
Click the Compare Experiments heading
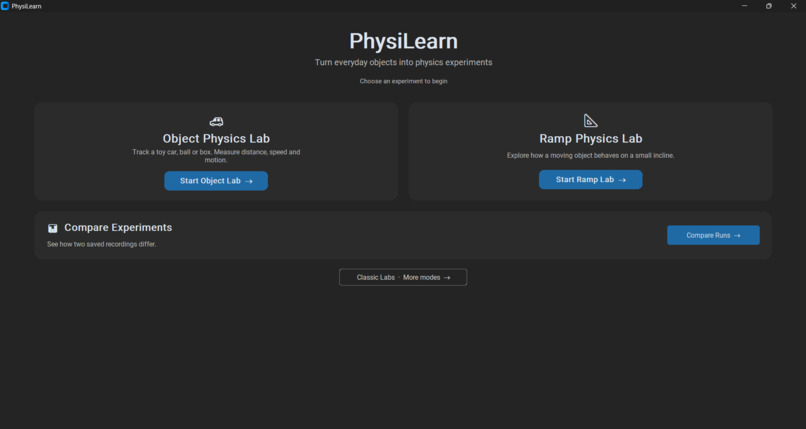coord(118,228)
